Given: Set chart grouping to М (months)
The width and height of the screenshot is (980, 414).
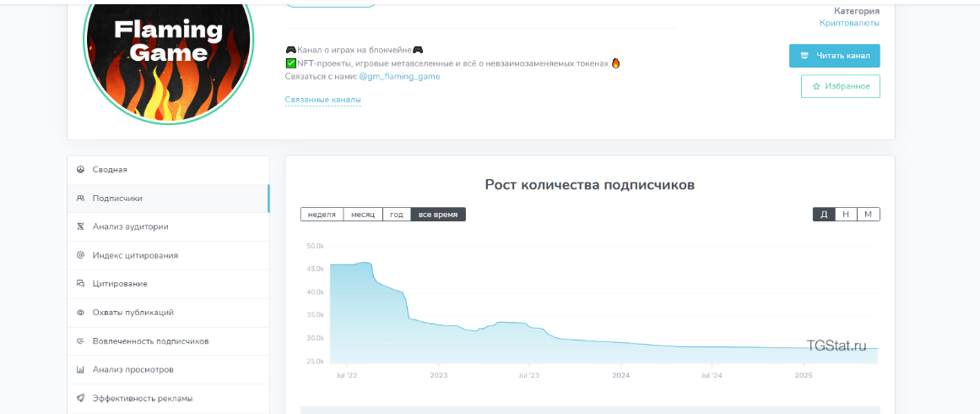Looking at the screenshot, I should coord(868,215).
